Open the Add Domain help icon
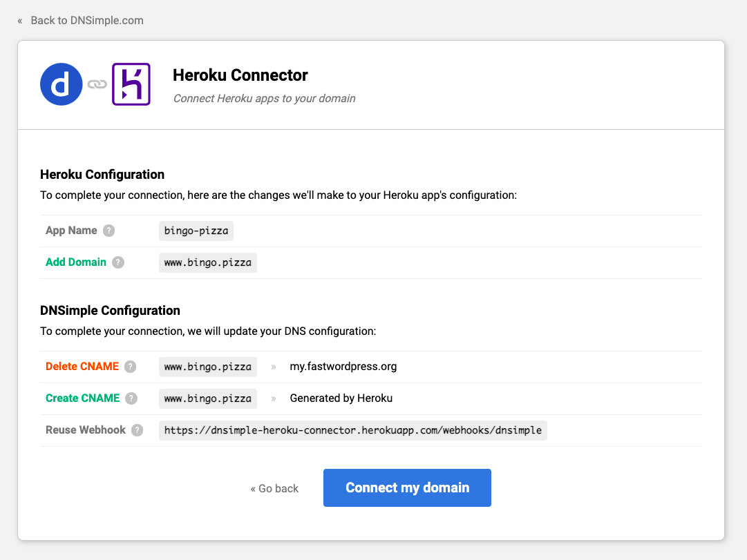747x560 pixels. pyautogui.click(x=117, y=262)
